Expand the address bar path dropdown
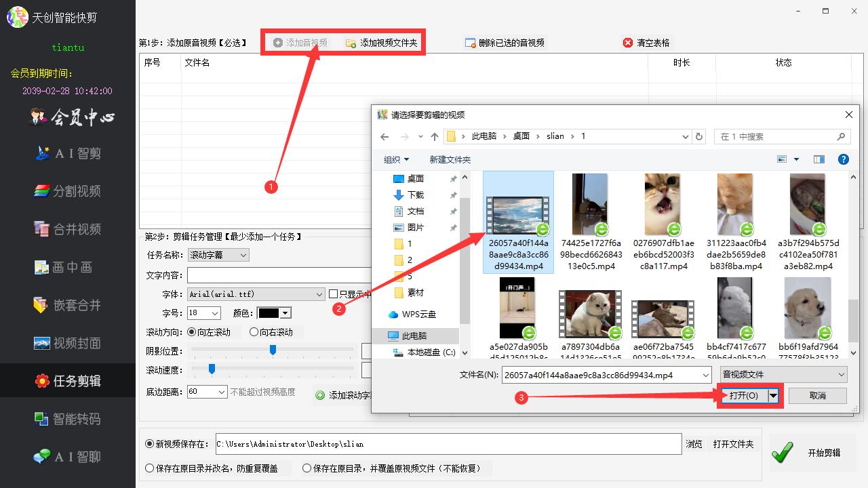The image size is (868, 488). tap(685, 136)
